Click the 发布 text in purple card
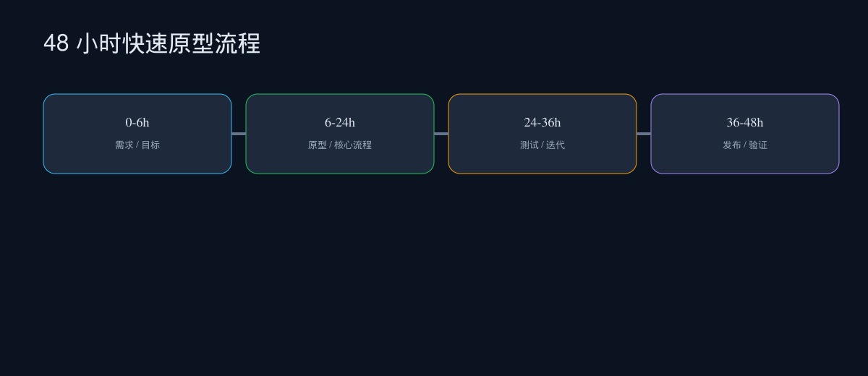The height and width of the screenshot is (376, 868). [732, 145]
